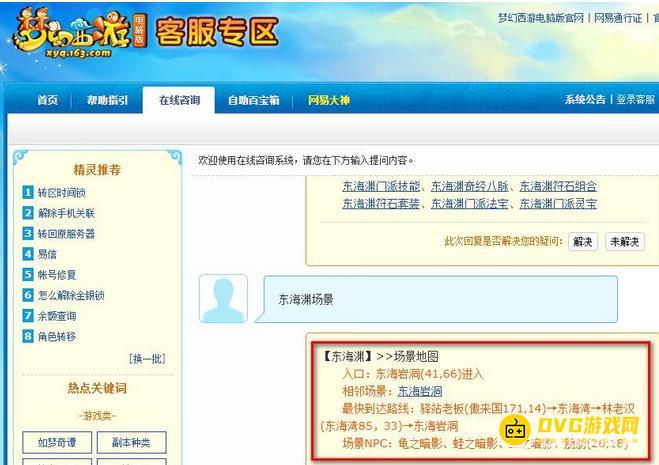The height and width of the screenshot is (465, 659).
Task: Click the 精灵推荐 heading
Action: click(x=97, y=169)
